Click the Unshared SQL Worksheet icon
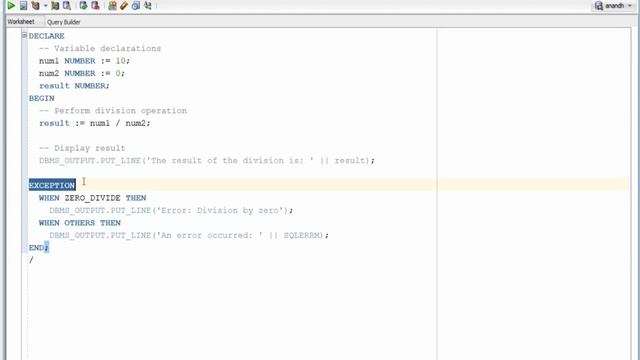This screenshot has height=360, width=640. point(112,6)
